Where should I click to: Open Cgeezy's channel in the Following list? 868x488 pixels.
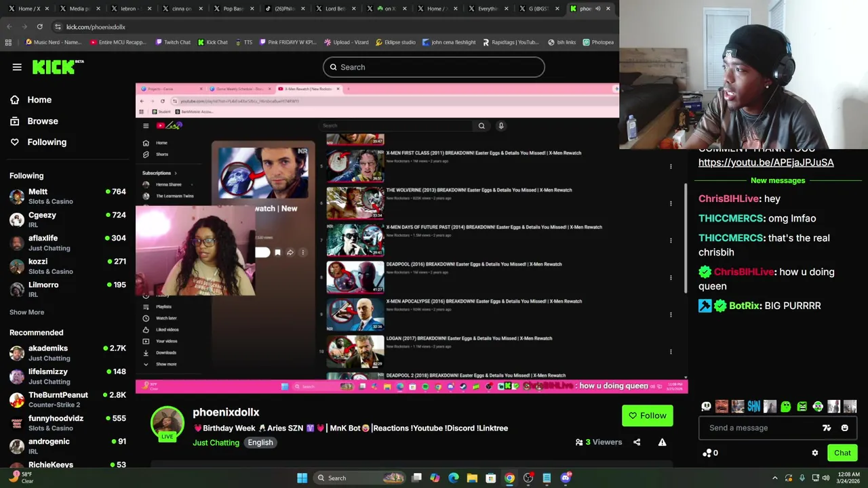[68, 220]
